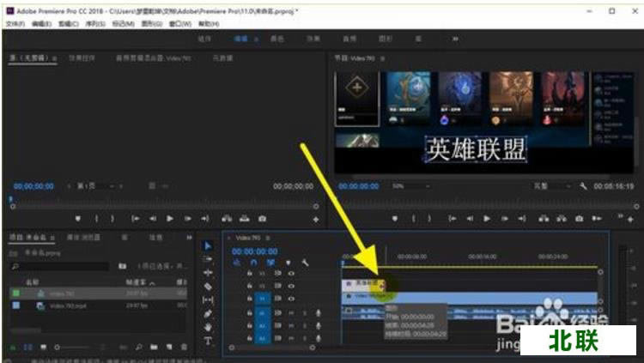
Task: Click the 英雄联盟 title clip on timeline
Action: [x=361, y=283]
